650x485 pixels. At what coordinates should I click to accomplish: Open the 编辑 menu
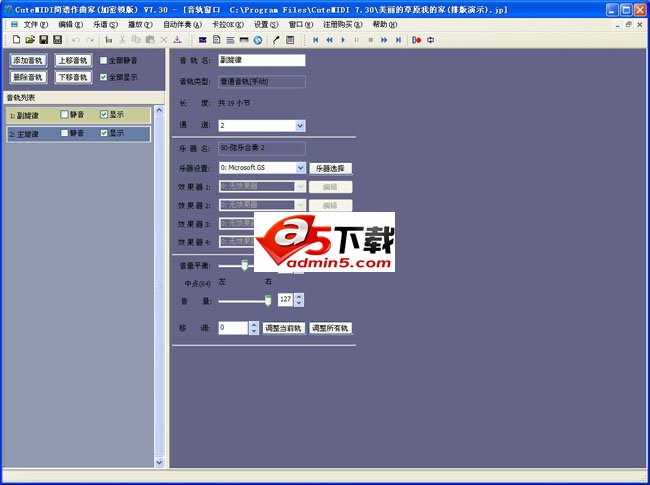tap(70, 24)
